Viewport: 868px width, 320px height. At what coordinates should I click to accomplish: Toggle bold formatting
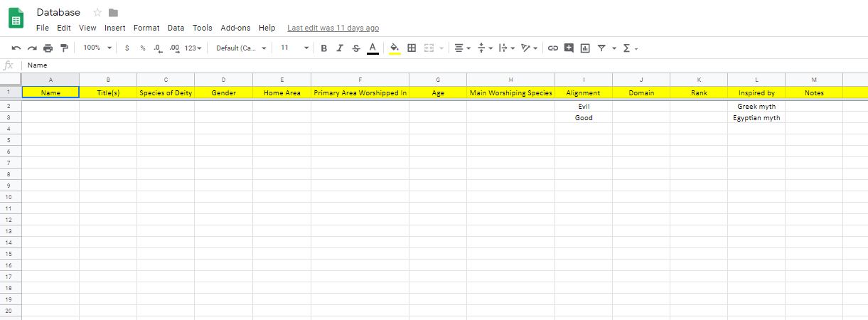click(x=323, y=48)
